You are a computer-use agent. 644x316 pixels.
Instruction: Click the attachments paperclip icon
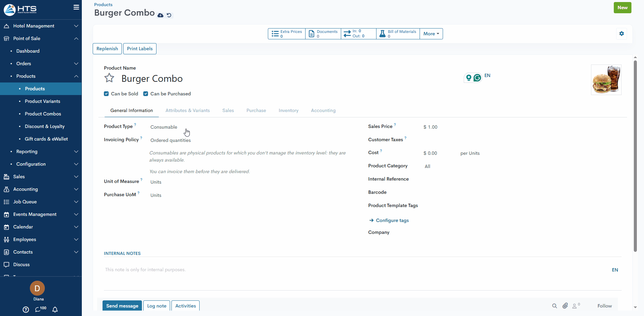click(565, 306)
